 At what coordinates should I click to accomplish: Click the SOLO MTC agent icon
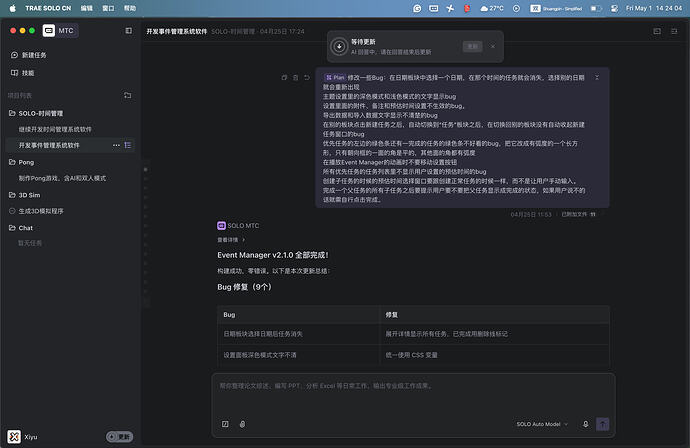(221, 225)
